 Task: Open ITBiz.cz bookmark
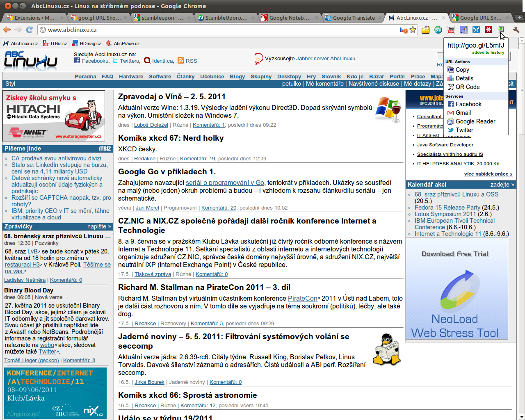(55, 43)
